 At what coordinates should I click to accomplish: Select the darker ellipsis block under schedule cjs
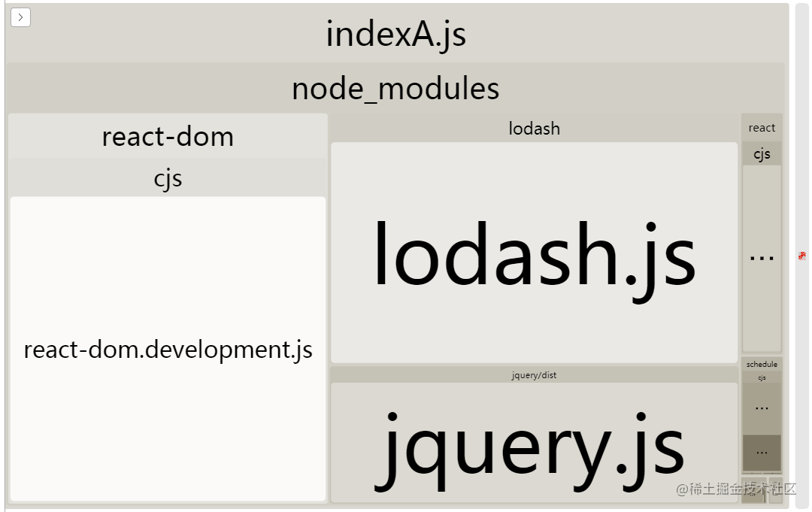pos(762,453)
